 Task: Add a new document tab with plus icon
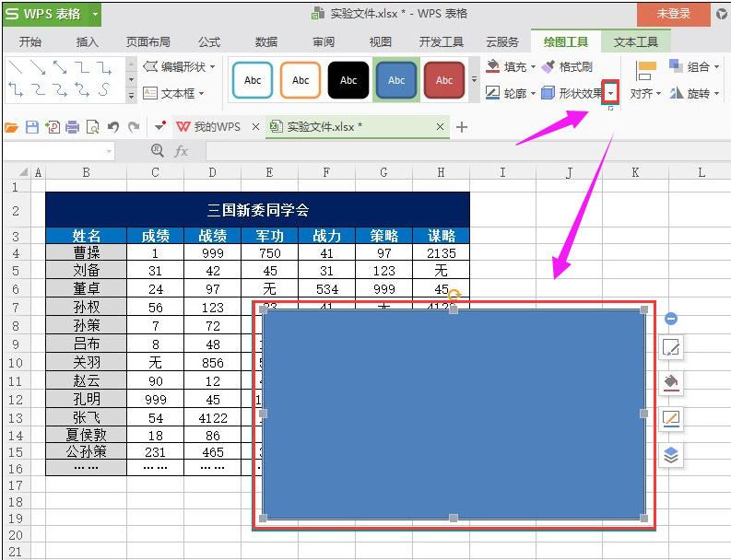point(462,127)
